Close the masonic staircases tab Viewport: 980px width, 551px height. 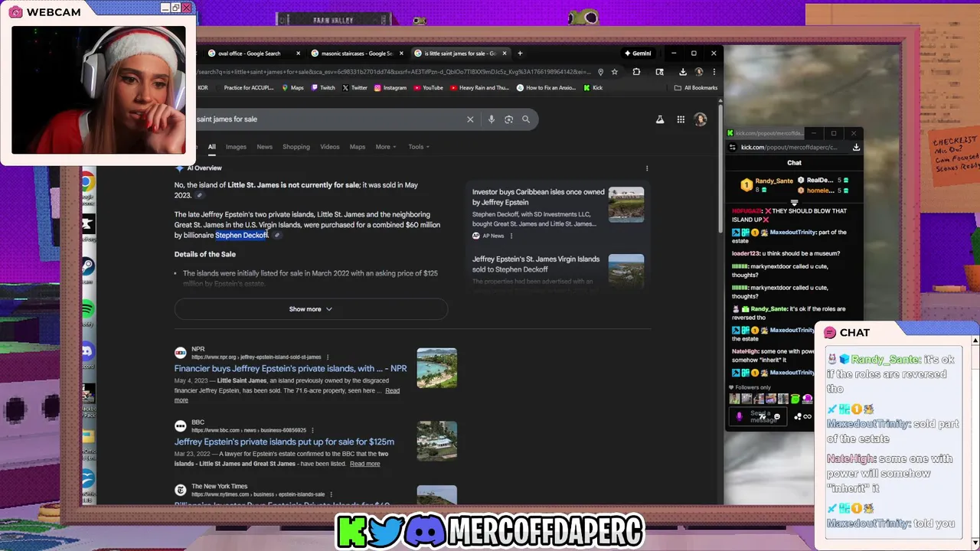point(401,54)
